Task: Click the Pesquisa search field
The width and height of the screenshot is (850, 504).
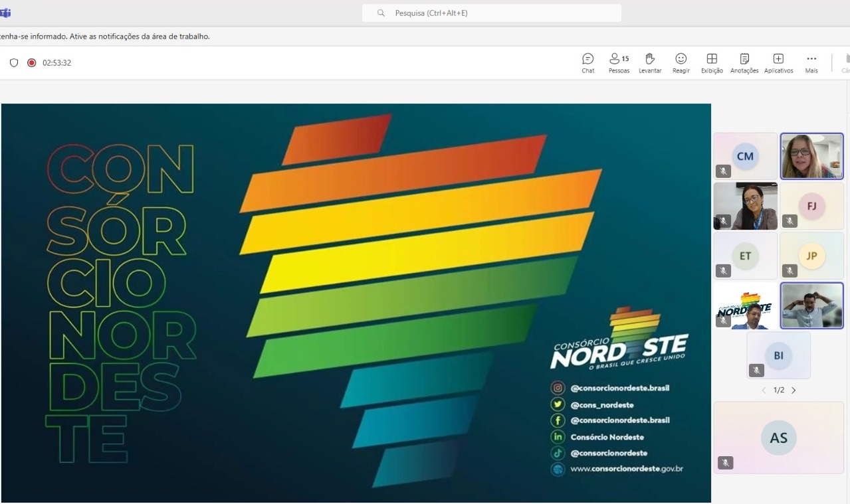Action: click(492, 13)
